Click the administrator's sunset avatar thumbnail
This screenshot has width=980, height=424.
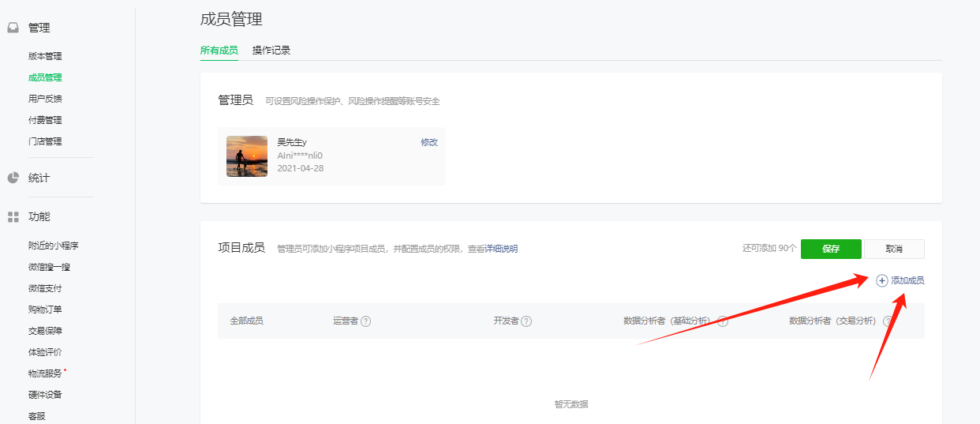point(247,156)
